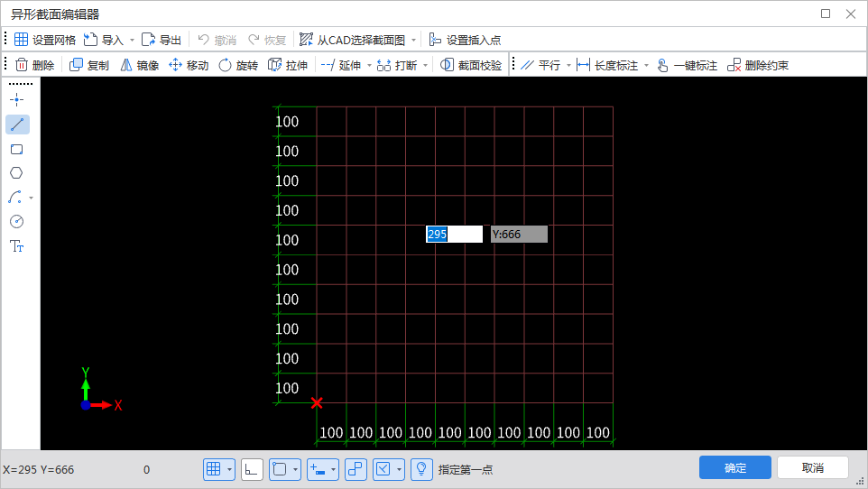Open grid toggle dropdown in status bar

point(229,469)
